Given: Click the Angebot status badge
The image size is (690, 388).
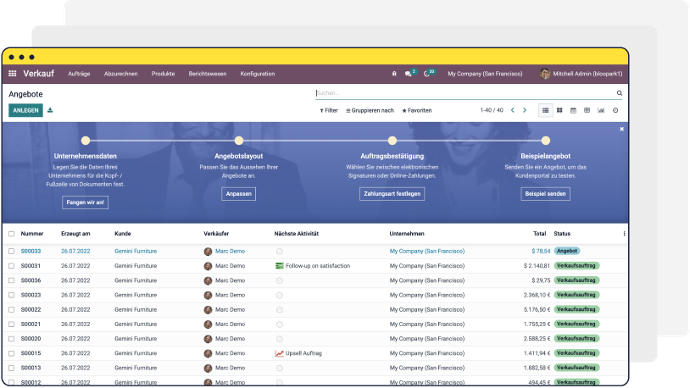Looking at the screenshot, I should point(567,251).
